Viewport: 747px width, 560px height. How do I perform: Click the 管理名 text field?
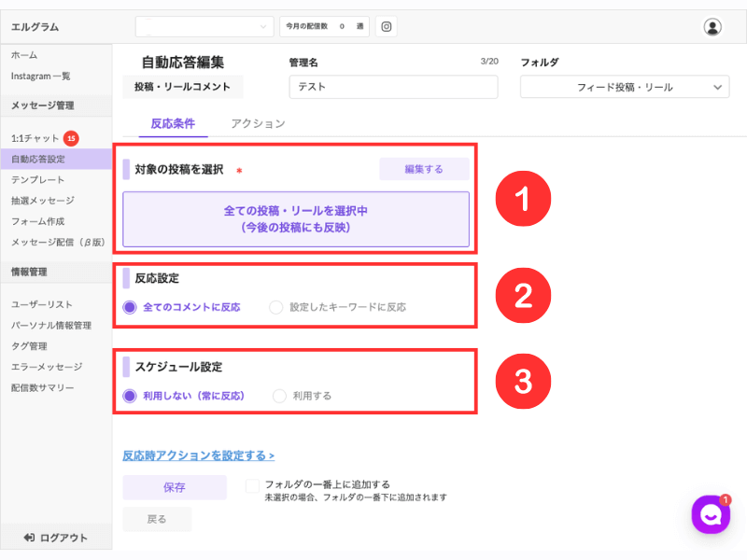click(393, 87)
